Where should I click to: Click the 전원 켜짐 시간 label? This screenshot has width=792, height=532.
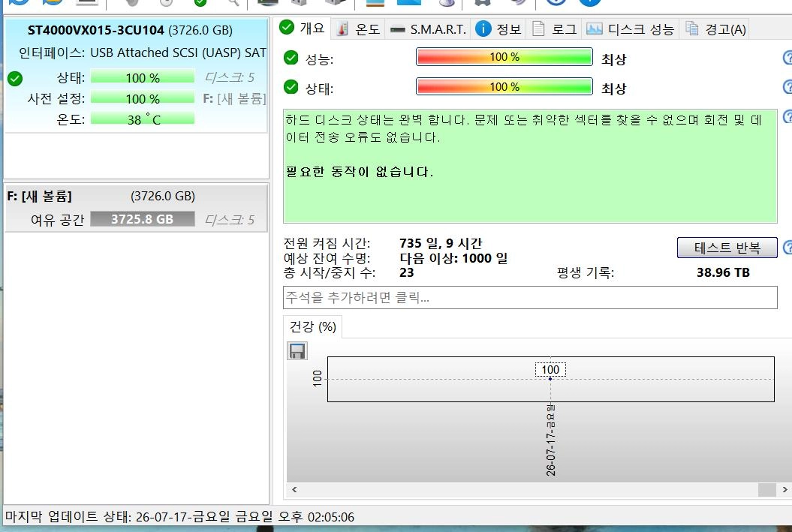click(327, 243)
